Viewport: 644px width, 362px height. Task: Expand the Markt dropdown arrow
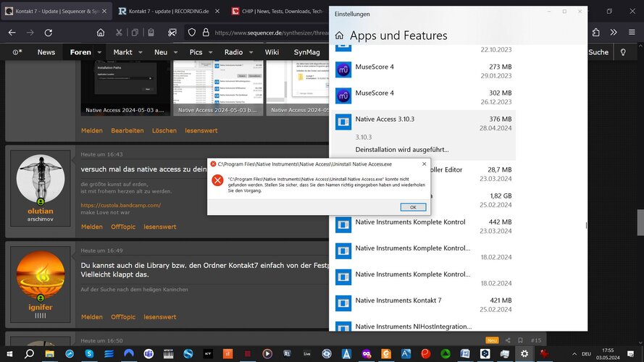pyautogui.click(x=141, y=52)
